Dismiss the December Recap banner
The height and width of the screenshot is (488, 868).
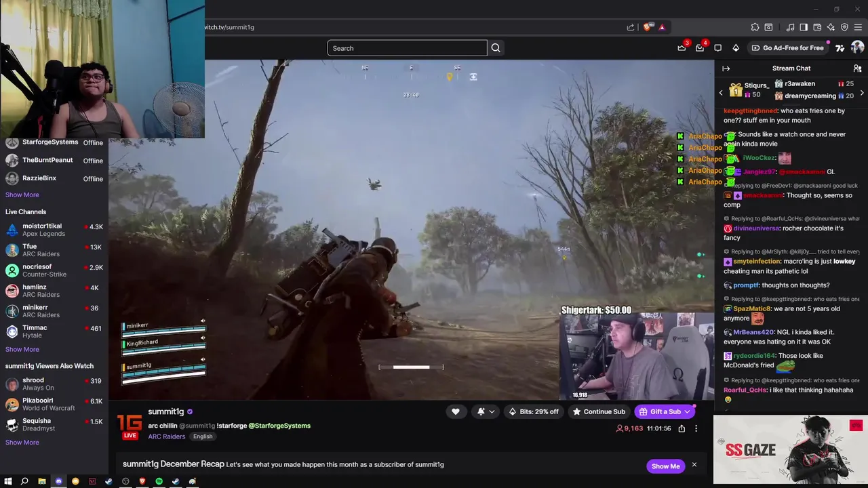[x=694, y=465]
